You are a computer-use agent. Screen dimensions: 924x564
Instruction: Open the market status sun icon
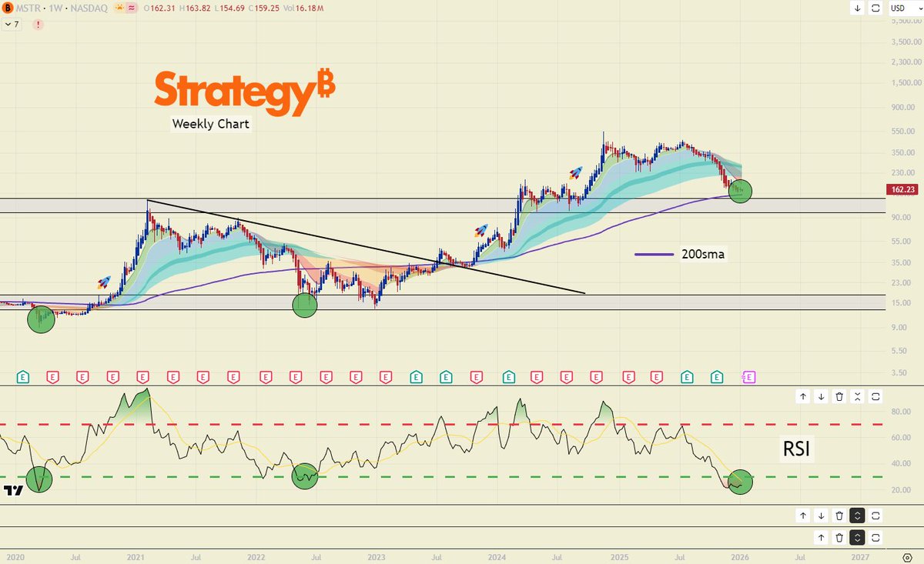120,8
